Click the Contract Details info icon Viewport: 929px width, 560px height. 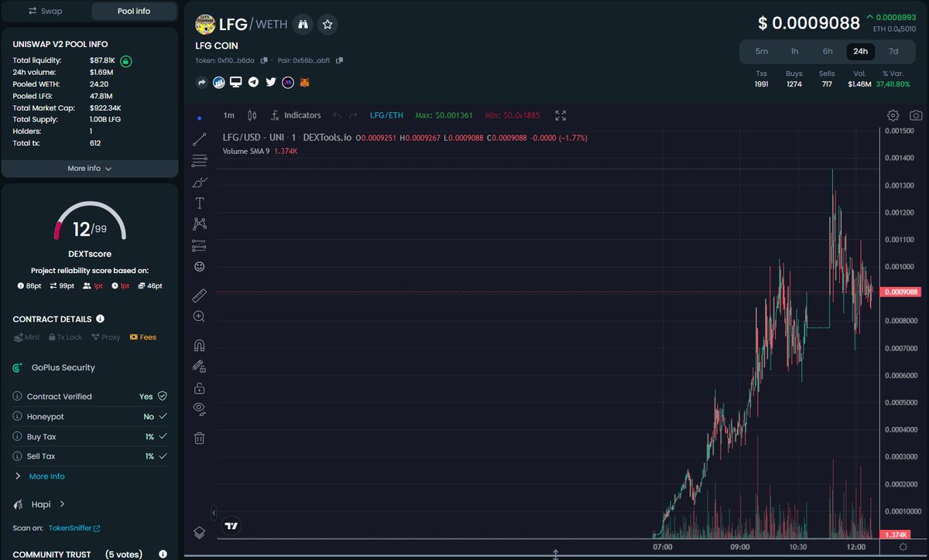point(100,319)
